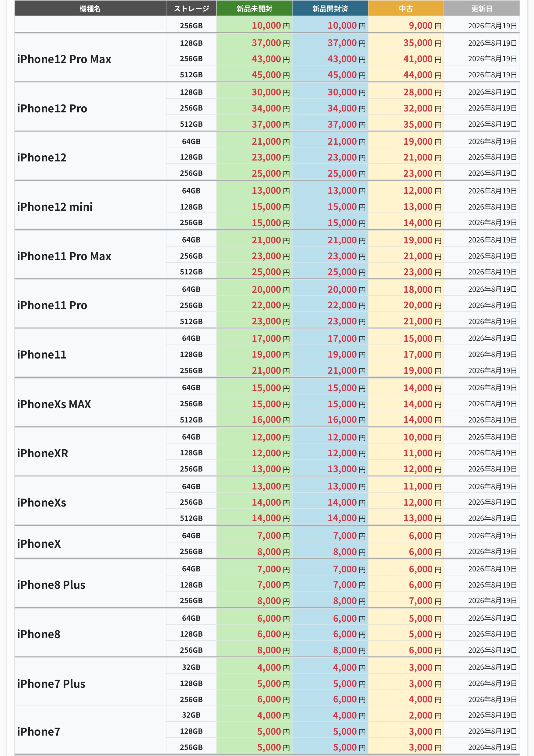
Task: Select the 新品開封済 header tab
Action: (x=330, y=9)
